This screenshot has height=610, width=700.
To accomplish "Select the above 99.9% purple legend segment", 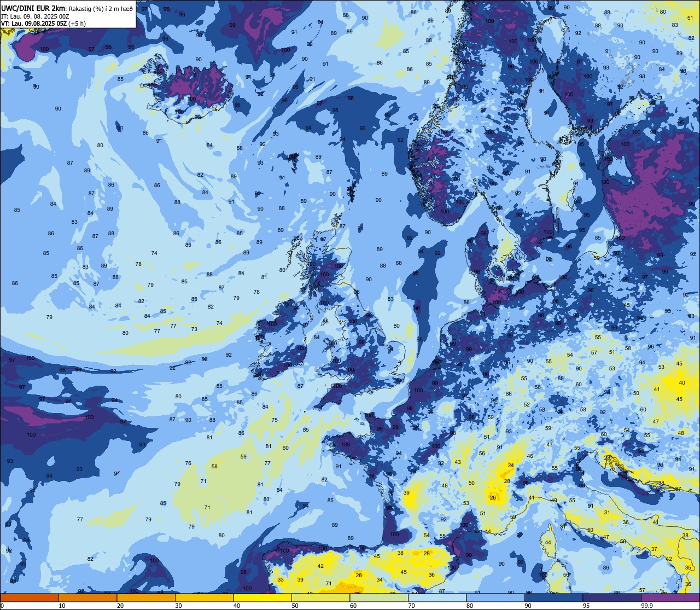I will (x=670, y=597).
